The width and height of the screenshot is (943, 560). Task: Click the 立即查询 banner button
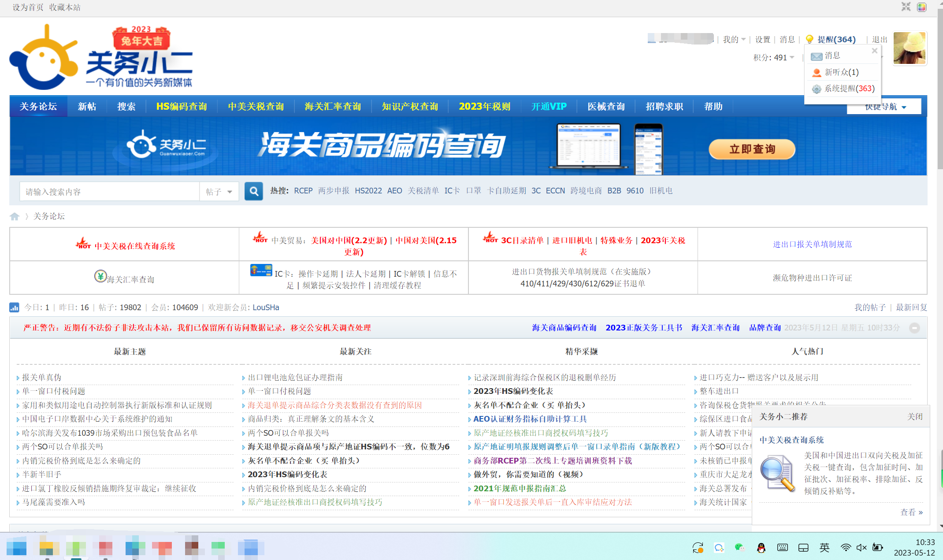click(x=752, y=149)
